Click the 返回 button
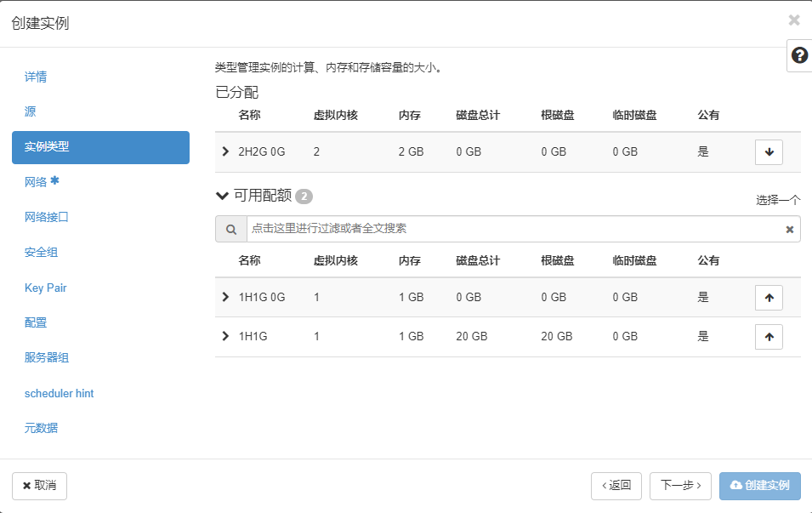Screen dimensions: 812x513 616,486
